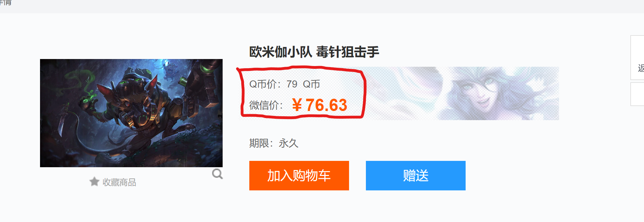Image resolution: width=644 pixels, height=222 pixels.
Task: Click the title 欧米伽小队 毒针狙击手
Action: click(314, 52)
